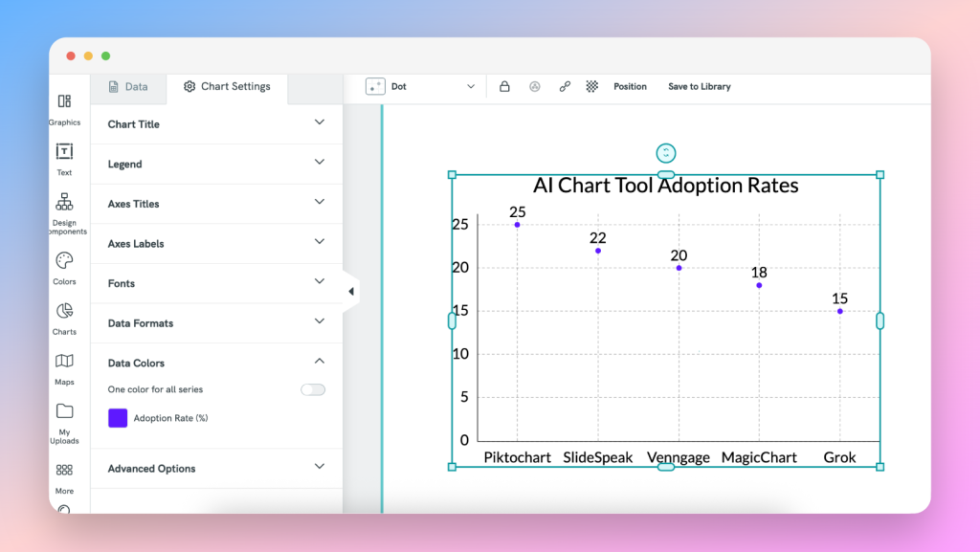
Task: Collapse the Data Colors section
Action: click(x=216, y=363)
